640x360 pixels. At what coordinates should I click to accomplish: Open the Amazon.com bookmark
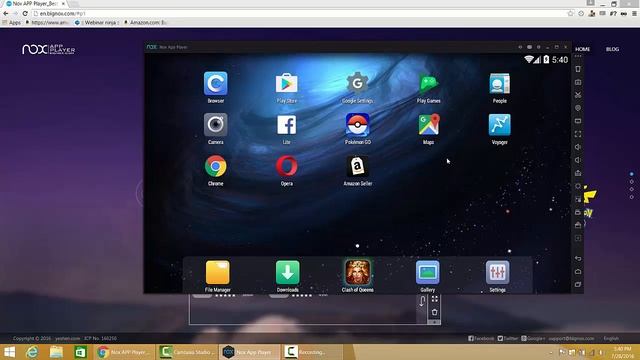(145, 22)
